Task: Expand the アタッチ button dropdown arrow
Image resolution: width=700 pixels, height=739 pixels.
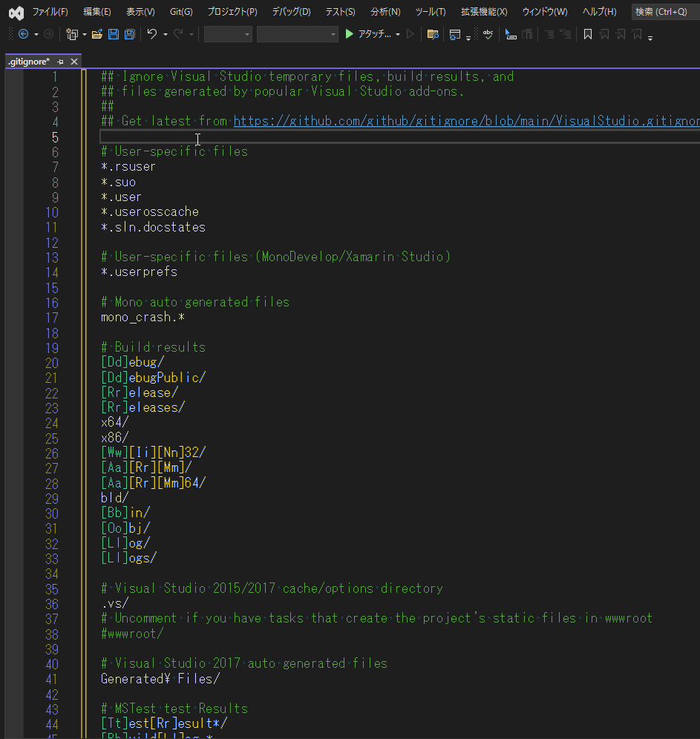Action: [x=398, y=34]
